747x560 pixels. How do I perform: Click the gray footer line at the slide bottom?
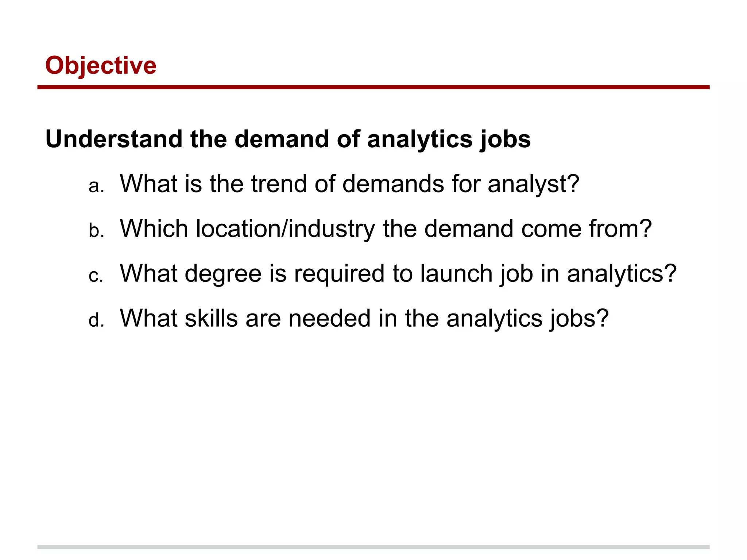(x=373, y=547)
